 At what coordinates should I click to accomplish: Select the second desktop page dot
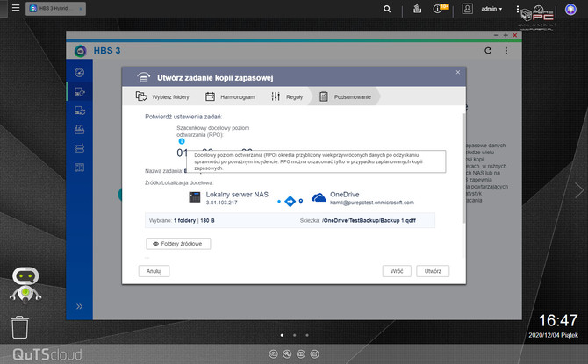294,335
